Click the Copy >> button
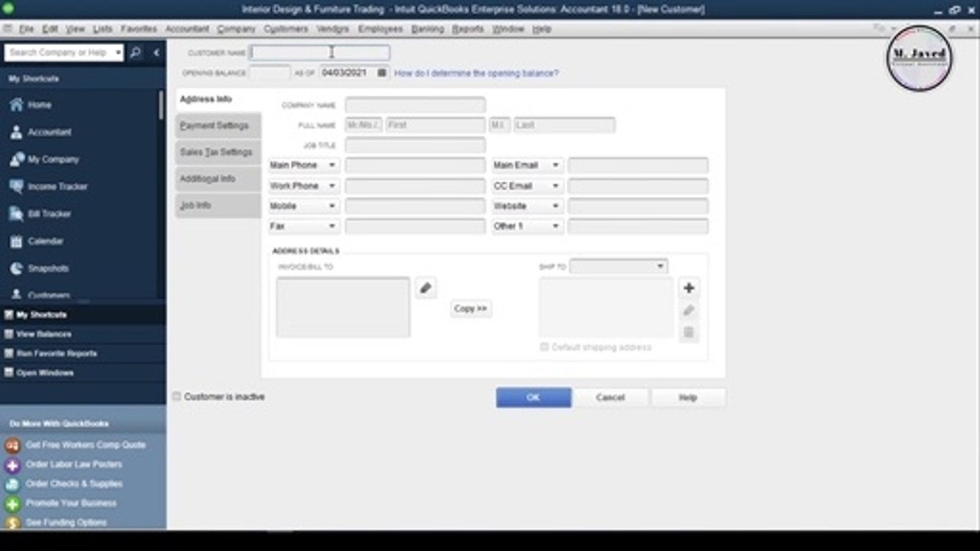This screenshot has width=980, height=551. coord(471,308)
